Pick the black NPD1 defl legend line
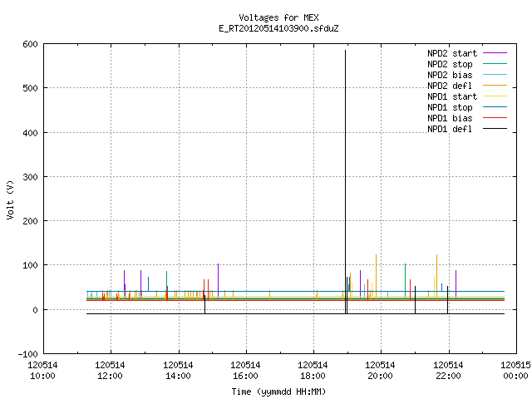 pyautogui.click(x=495, y=129)
